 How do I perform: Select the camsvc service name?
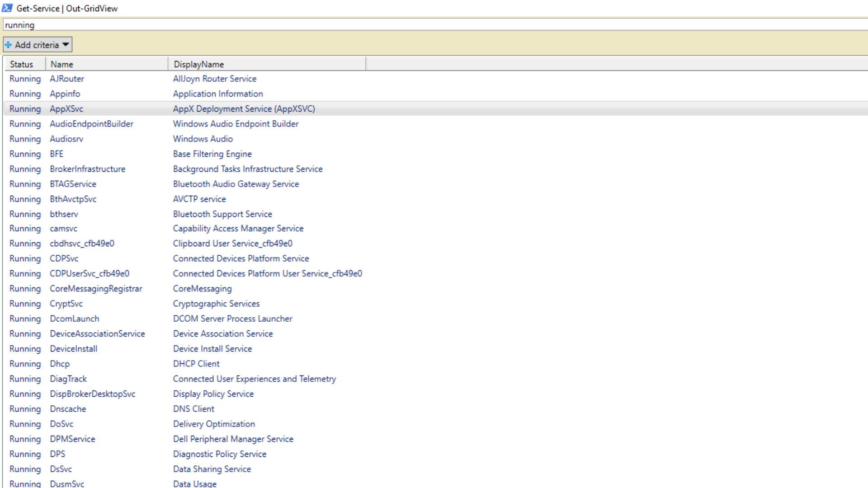(x=64, y=229)
